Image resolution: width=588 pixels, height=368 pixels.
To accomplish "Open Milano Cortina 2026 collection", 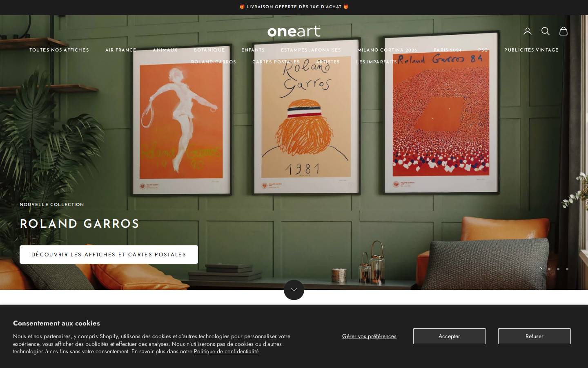I will [388, 50].
